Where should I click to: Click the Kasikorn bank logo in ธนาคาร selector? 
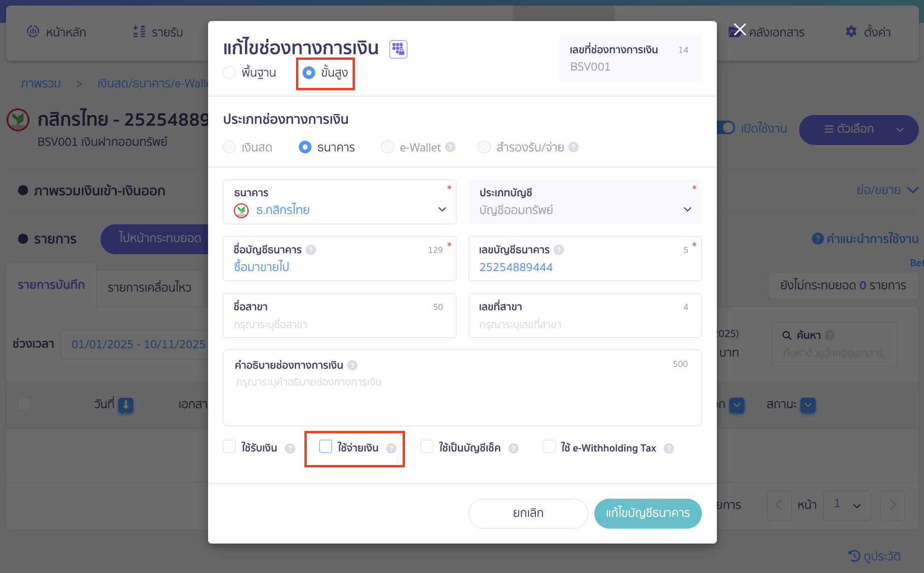240,210
